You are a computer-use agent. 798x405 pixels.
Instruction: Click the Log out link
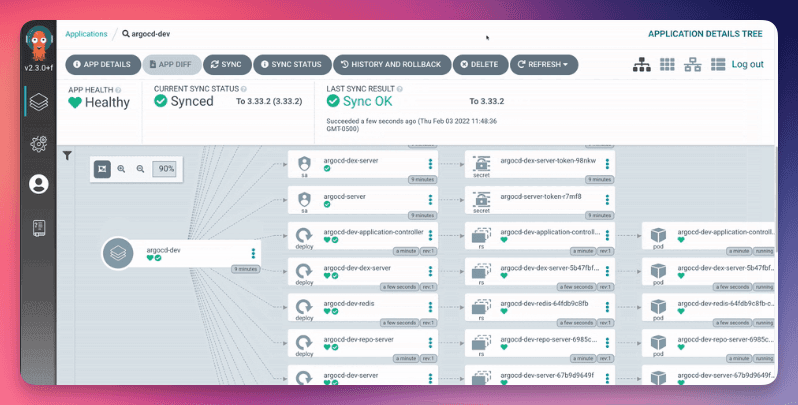[747, 64]
